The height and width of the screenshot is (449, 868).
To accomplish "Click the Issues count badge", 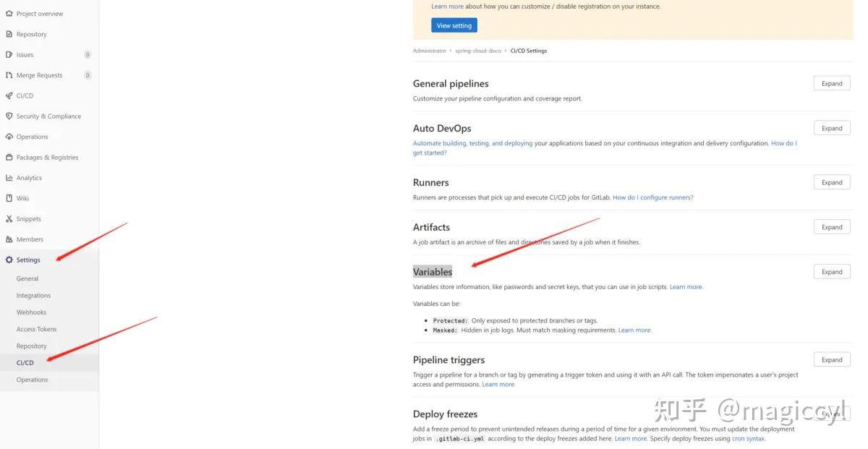I will [88, 55].
